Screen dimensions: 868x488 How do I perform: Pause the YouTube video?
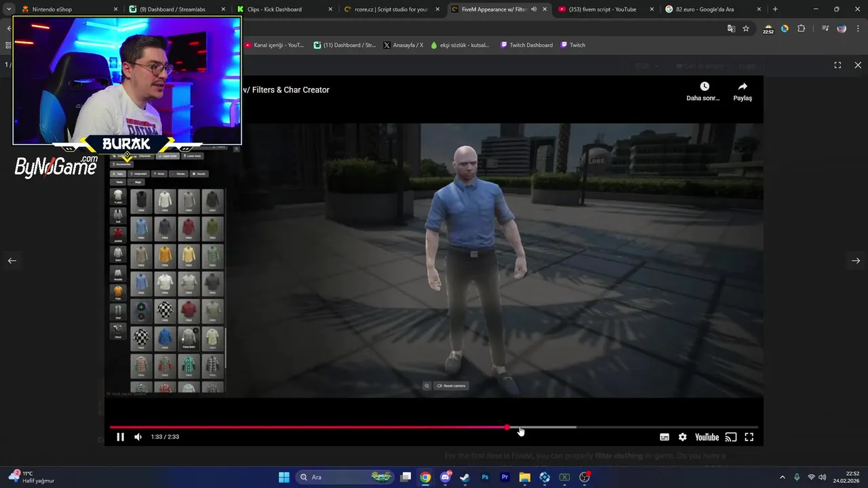tap(120, 437)
